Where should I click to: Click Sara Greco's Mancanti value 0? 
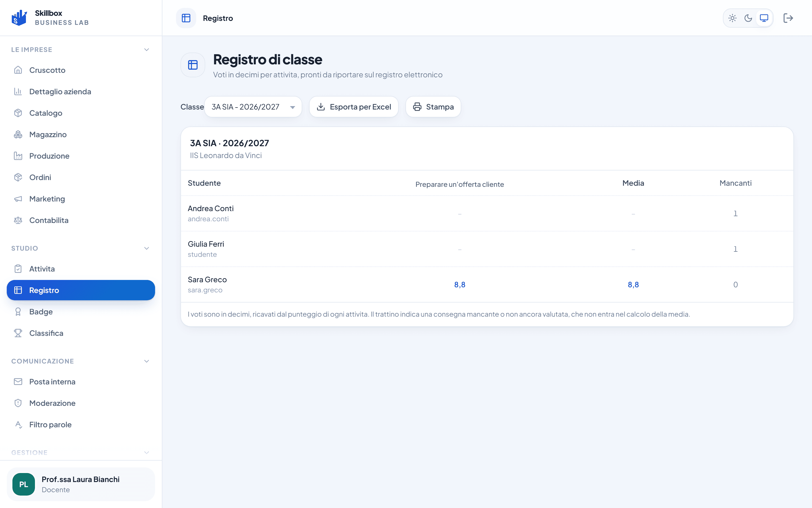pyautogui.click(x=736, y=284)
